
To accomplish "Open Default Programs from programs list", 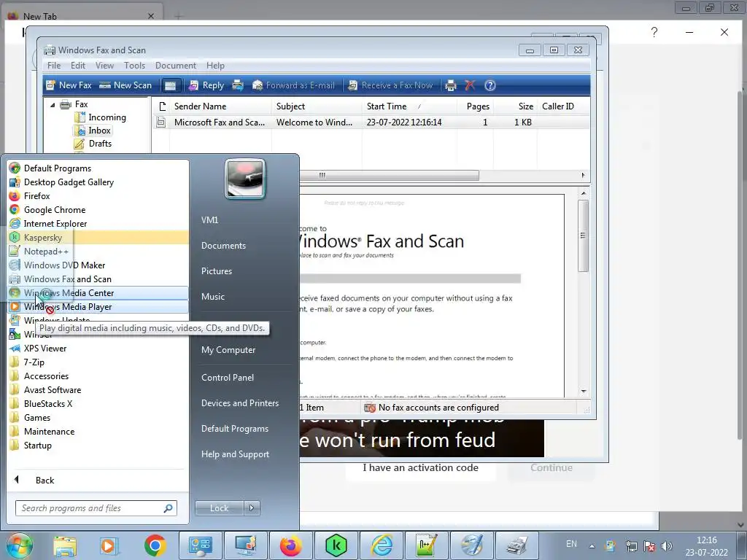I will click(98, 168).
